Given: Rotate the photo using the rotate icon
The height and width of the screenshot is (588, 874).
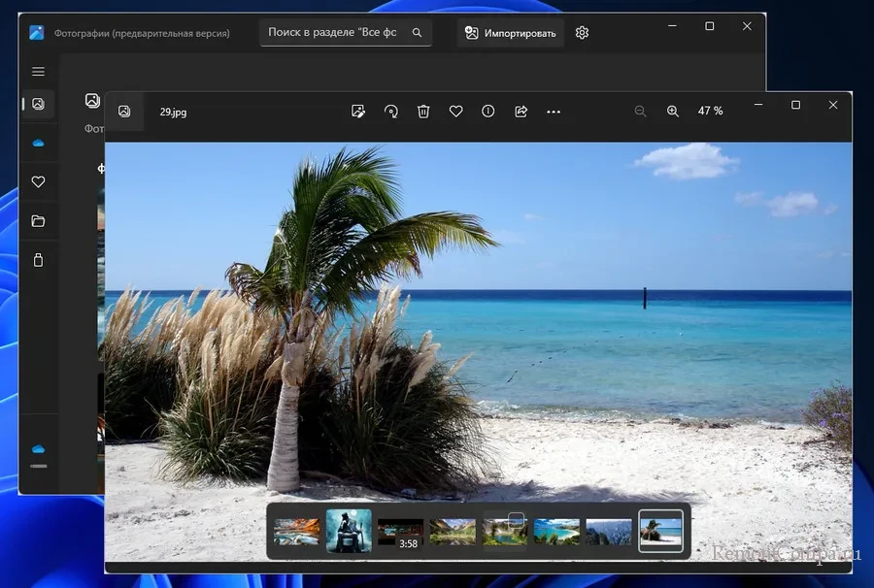Looking at the screenshot, I should (x=391, y=112).
